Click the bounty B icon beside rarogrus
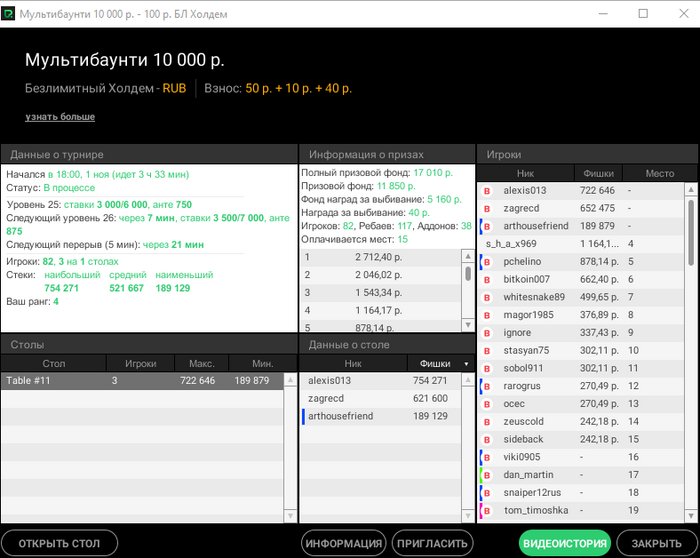700x558 pixels. (487, 387)
